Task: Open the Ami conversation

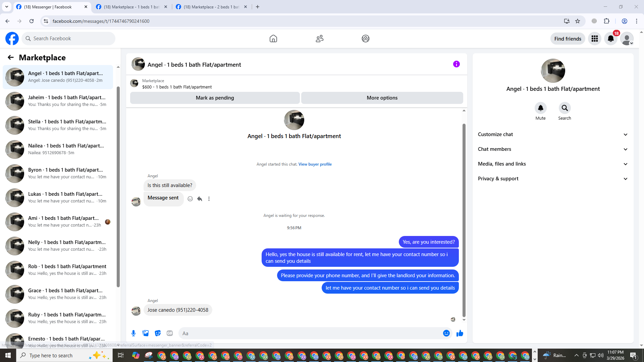Action: [58, 222]
